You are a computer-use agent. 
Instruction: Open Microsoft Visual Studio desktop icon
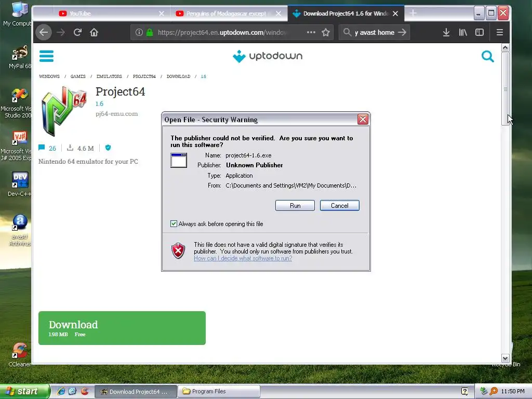coord(16,103)
